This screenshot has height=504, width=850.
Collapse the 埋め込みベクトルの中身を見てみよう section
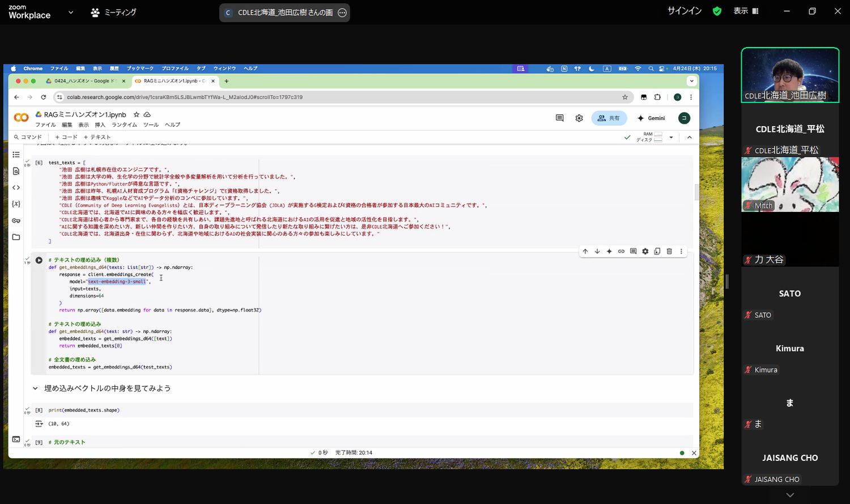[x=35, y=388]
